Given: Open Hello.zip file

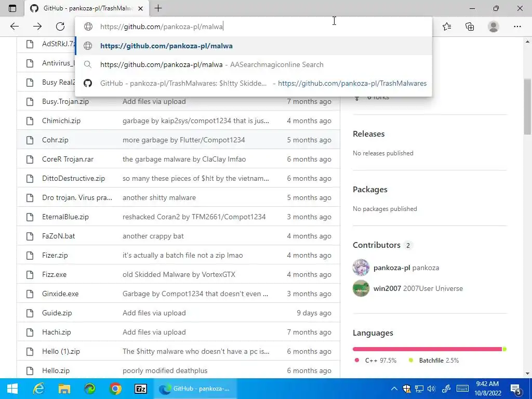Looking at the screenshot, I should click(x=56, y=370).
